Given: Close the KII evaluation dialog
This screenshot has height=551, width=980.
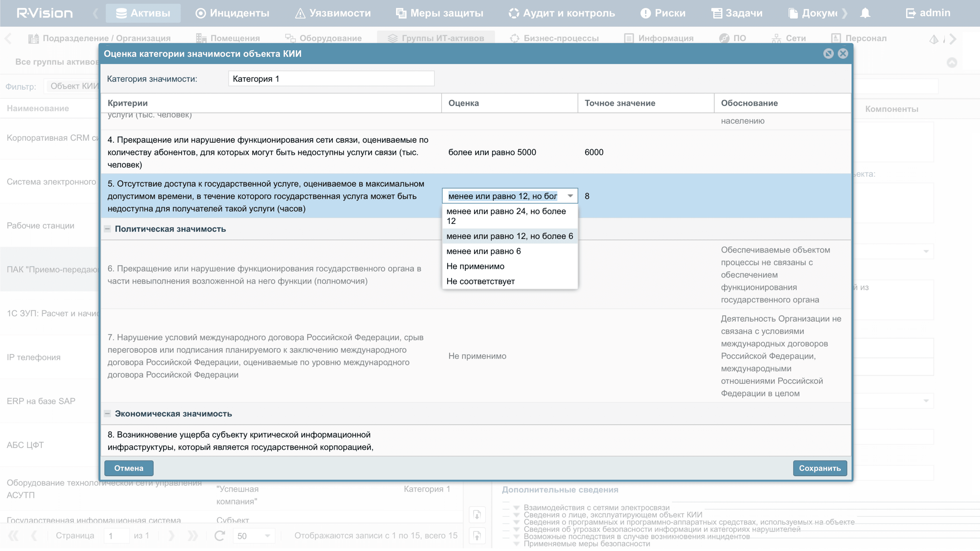Looking at the screenshot, I should coord(843,54).
